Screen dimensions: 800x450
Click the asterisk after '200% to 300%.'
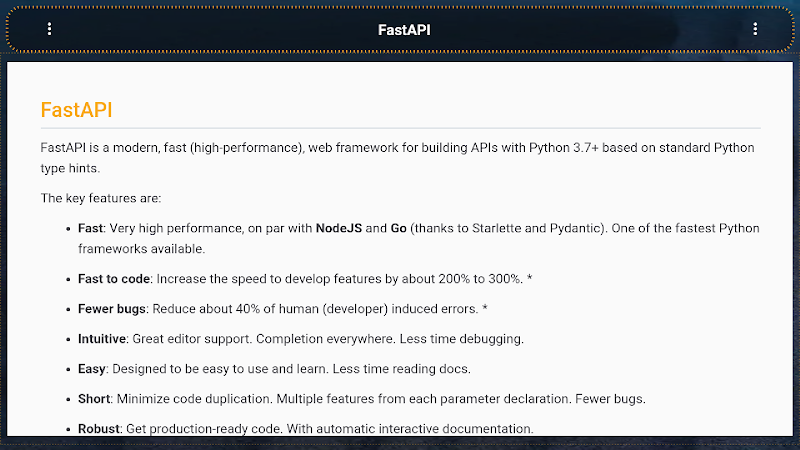[x=530, y=278]
